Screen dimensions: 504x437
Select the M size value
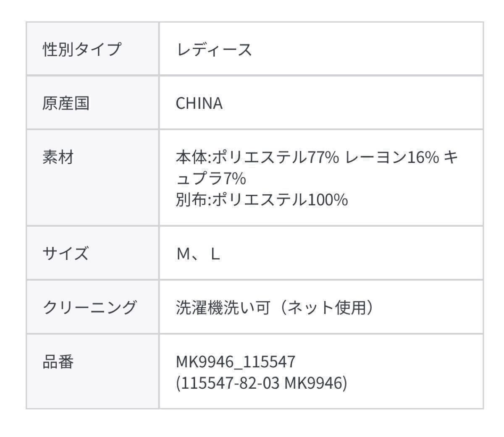click(x=184, y=254)
